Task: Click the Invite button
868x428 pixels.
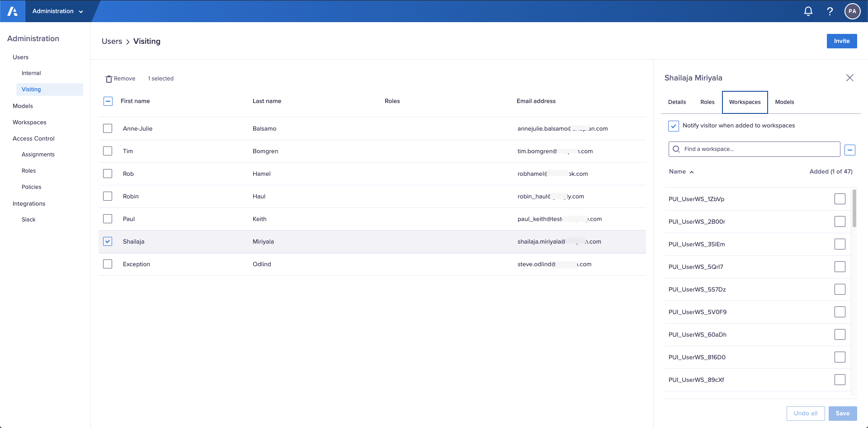Action: point(841,41)
